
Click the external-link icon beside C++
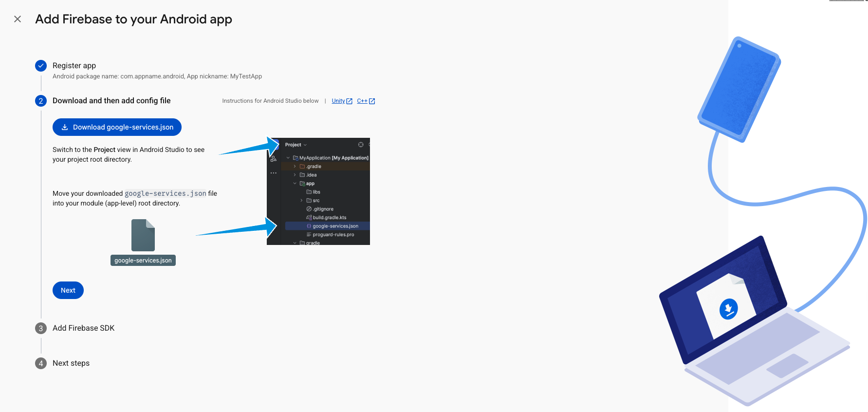[x=372, y=101]
